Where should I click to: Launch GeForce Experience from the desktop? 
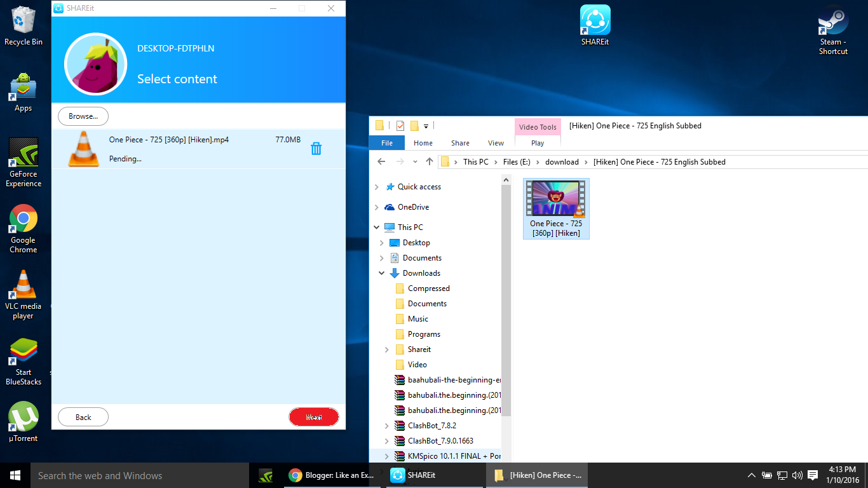tap(24, 163)
